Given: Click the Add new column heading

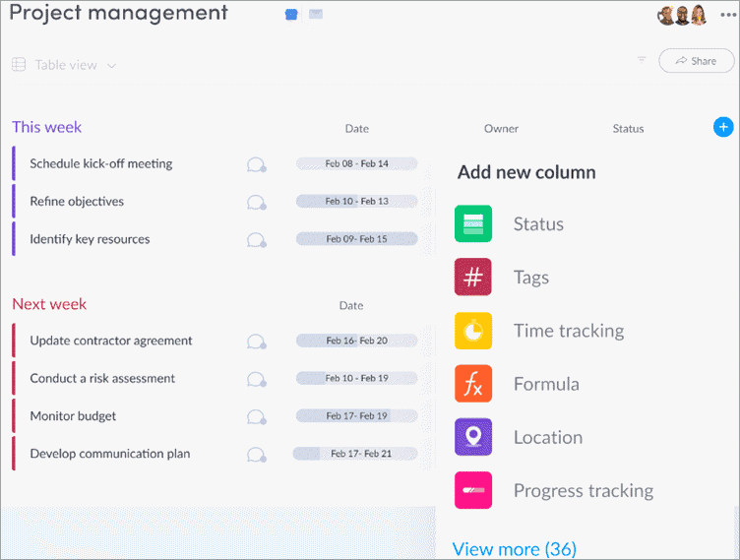Looking at the screenshot, I should click(x=526, y=172).
